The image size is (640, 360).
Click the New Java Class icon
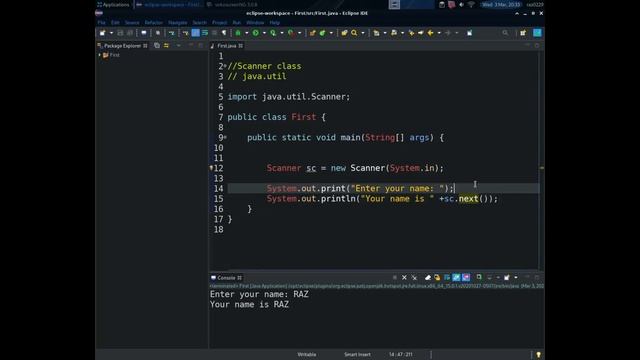(x=322, y=33)
